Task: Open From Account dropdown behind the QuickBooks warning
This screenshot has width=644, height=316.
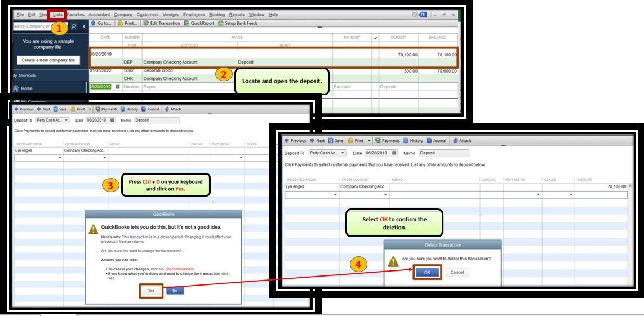Action: point(105,158)
